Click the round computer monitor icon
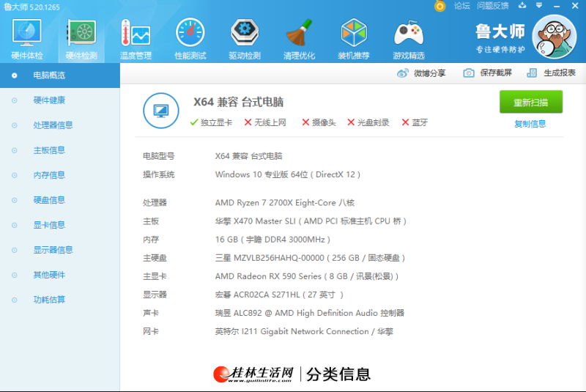The image size is (586, 392). click(x=160, y=111)
